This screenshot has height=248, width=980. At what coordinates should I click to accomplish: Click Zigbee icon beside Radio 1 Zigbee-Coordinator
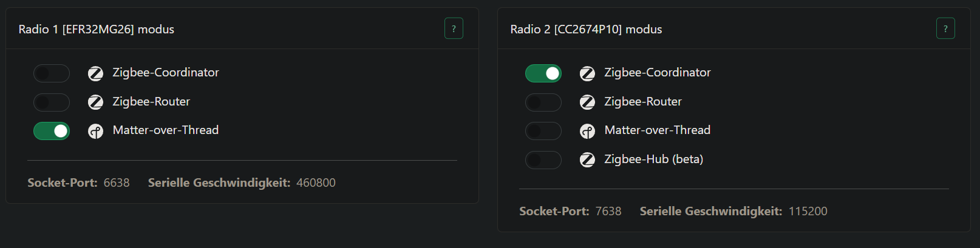coord(95,73)
